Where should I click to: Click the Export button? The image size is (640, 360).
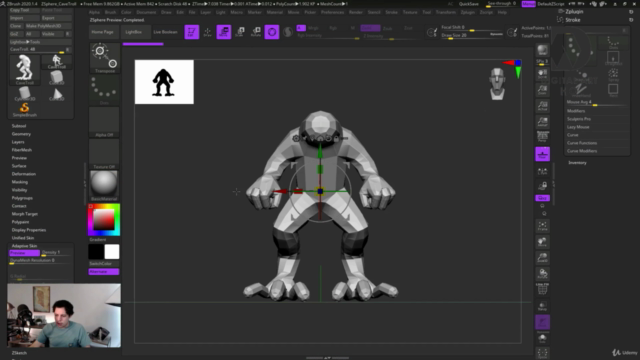pos(56,18)
